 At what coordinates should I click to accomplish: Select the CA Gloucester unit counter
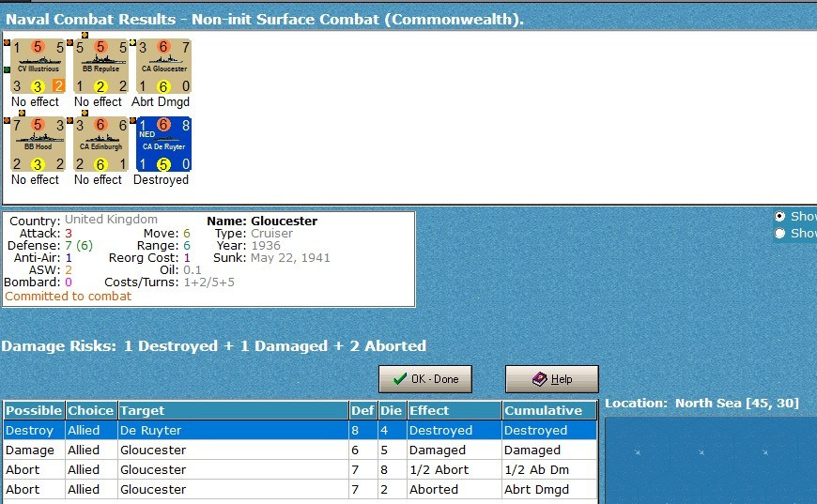[x=163, y=67]
